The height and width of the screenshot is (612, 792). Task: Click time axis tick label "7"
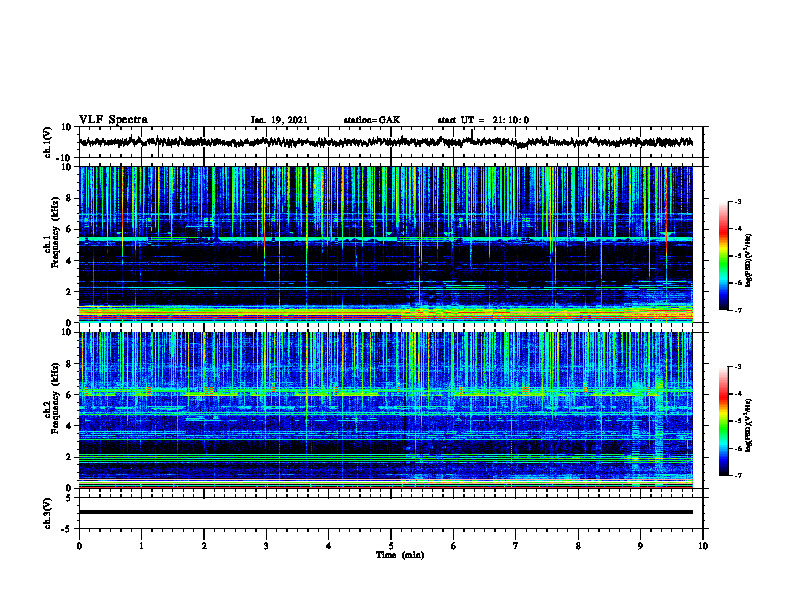pos(516,546)
